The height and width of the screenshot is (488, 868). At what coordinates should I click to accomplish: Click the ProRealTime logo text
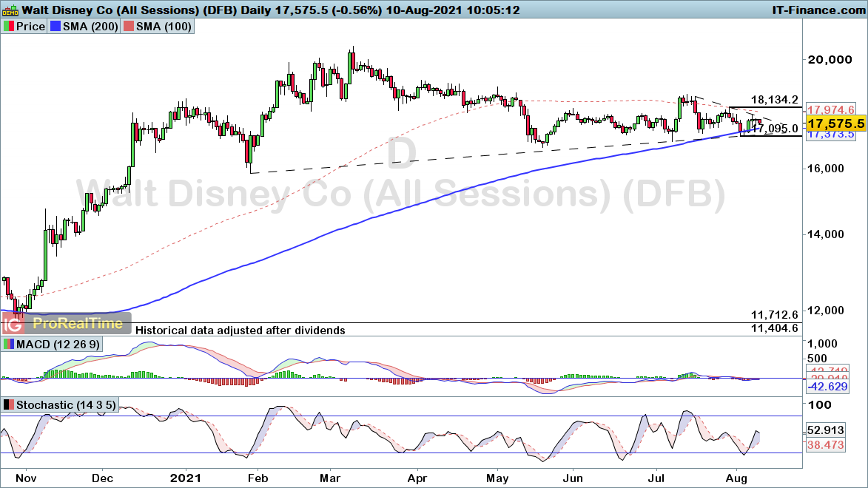78,323
